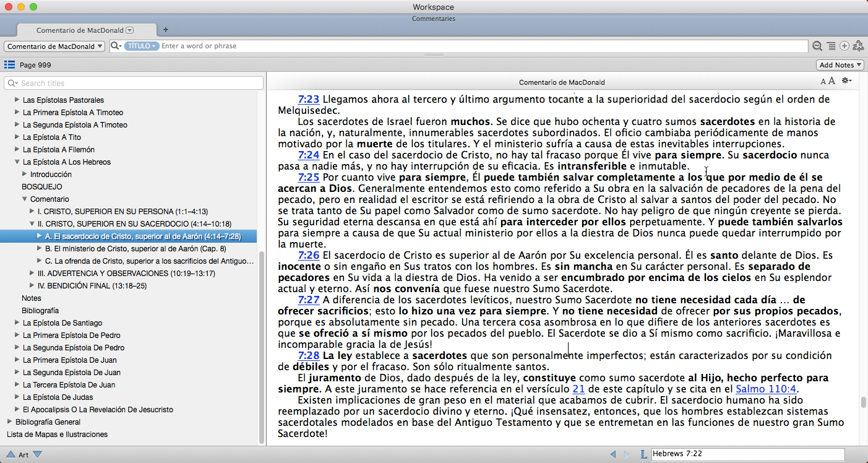
Task: Open the 7:24 verse link
Action: coord(309,155)
